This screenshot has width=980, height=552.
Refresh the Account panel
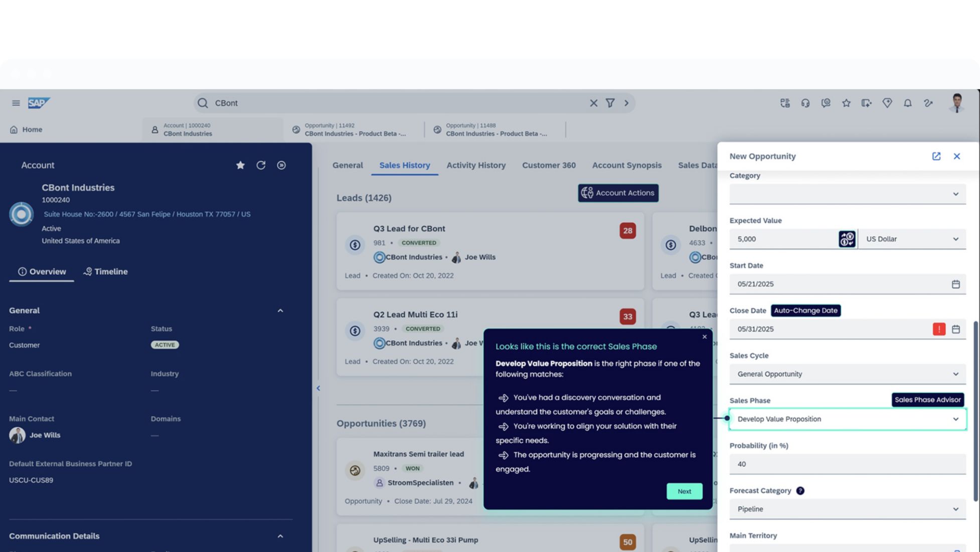click(261, 165)
